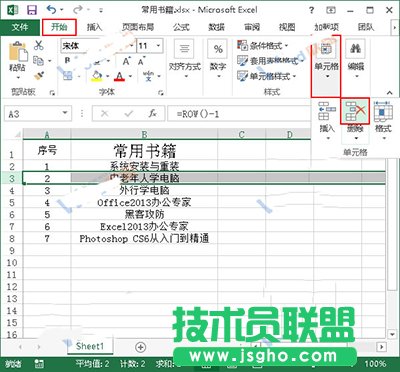Click the Cut scissors icon

[x=39, y=45]
